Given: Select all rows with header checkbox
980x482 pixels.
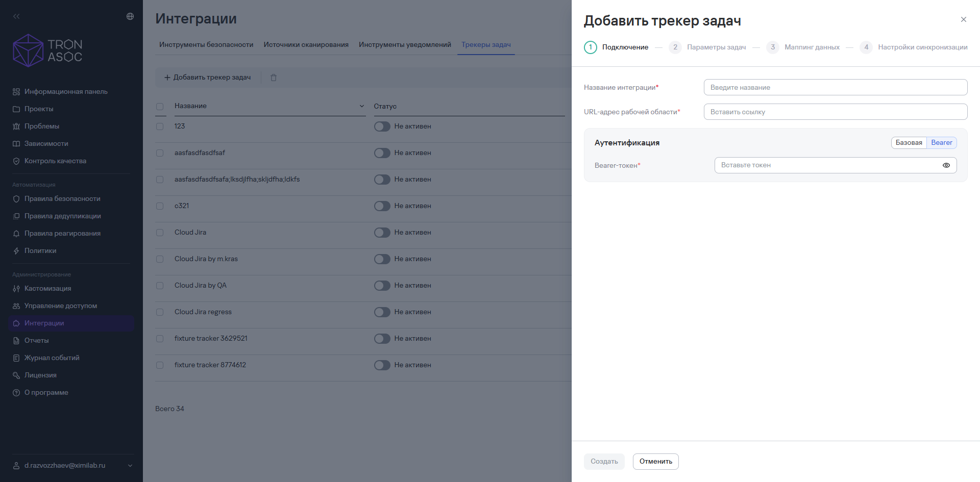Looking at the screenshot, I should 160,107.
